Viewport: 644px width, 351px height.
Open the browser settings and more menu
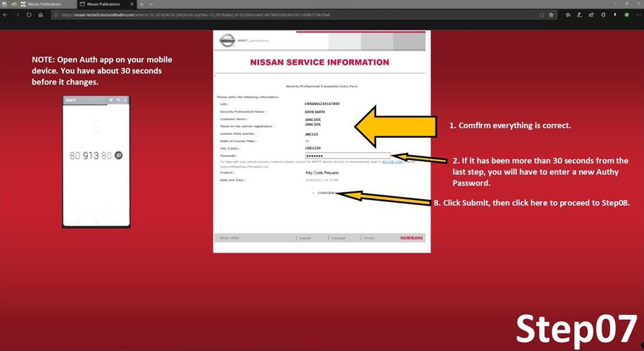pos(638,15)
